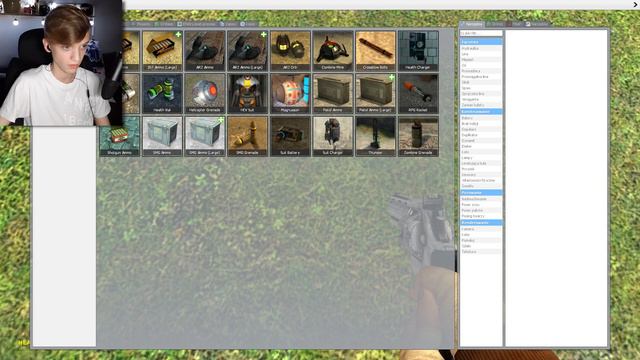
Task: Collapse the Ograniczenia tool category
Action: point(481,42)
